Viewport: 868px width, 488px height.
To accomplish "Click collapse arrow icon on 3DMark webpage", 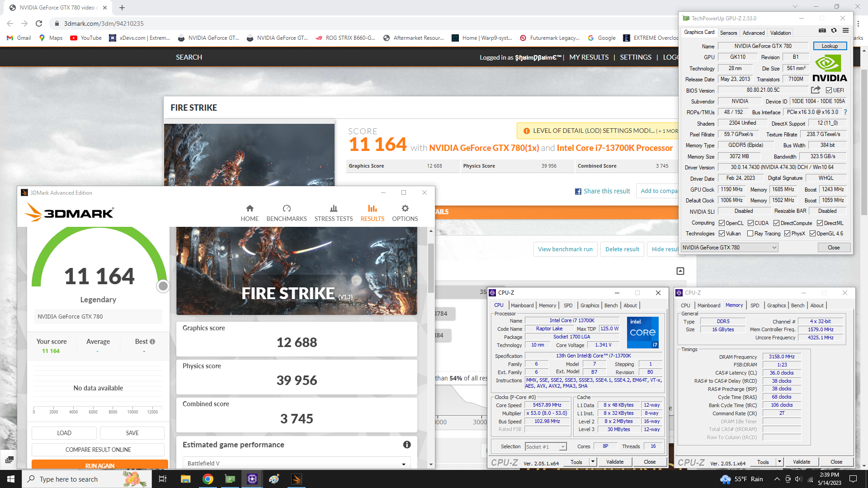I will click(680, 271).
